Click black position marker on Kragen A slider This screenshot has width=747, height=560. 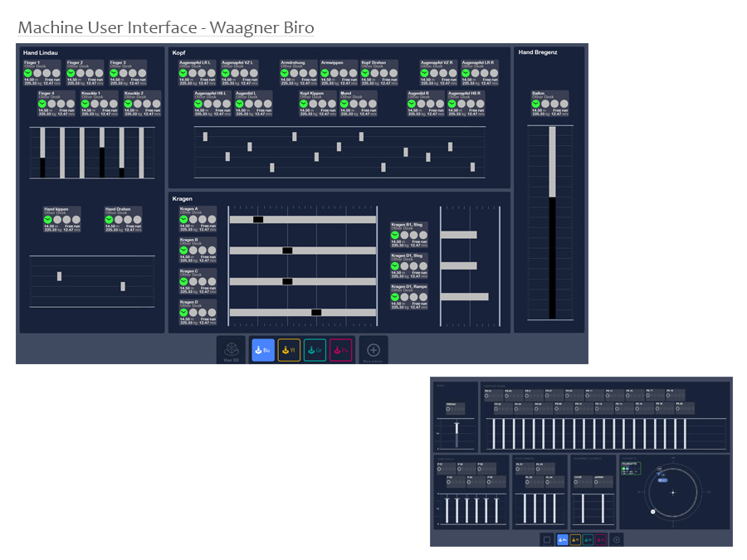point(258,219)
